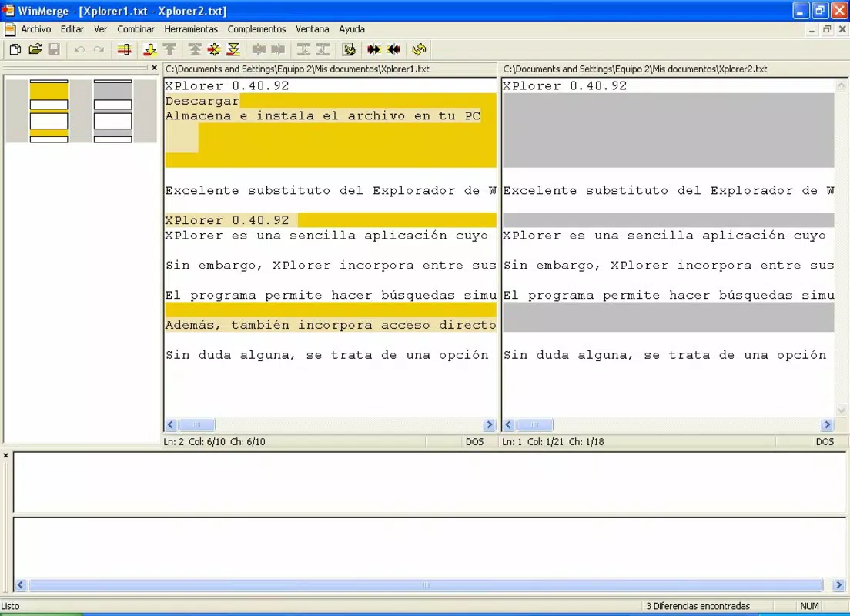Jump to last difference icon
Screen dimensions: 850x616
(233, 50)
